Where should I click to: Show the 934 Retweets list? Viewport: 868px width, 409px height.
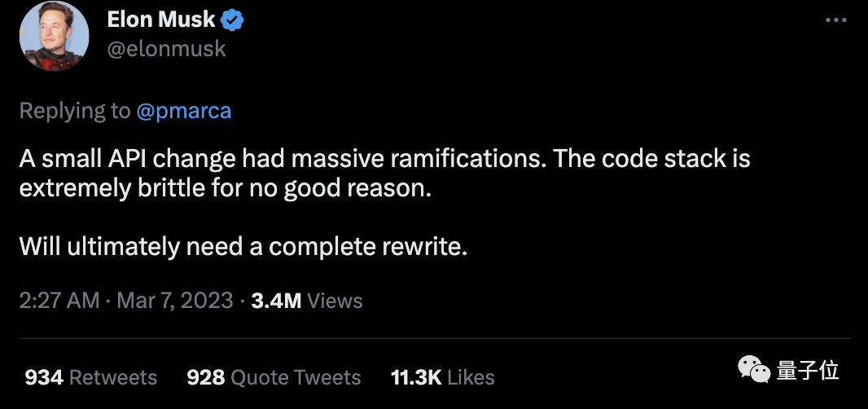point(90,377)
